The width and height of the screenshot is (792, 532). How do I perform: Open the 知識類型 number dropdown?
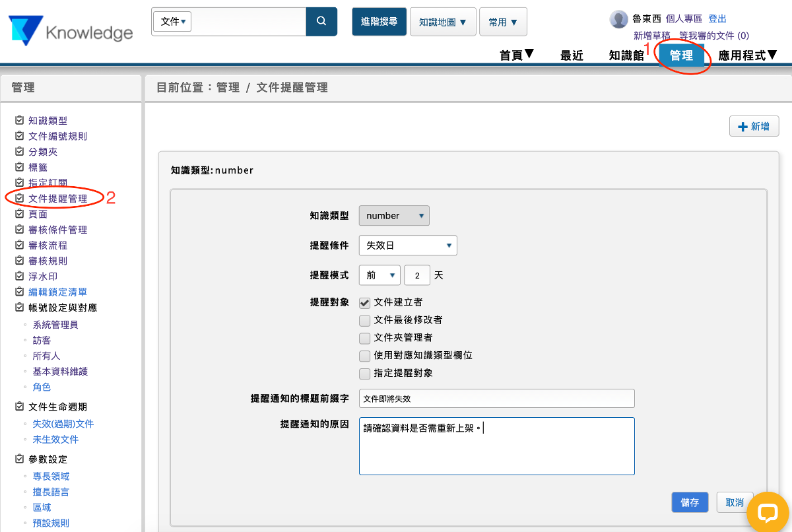pos(393,216)
